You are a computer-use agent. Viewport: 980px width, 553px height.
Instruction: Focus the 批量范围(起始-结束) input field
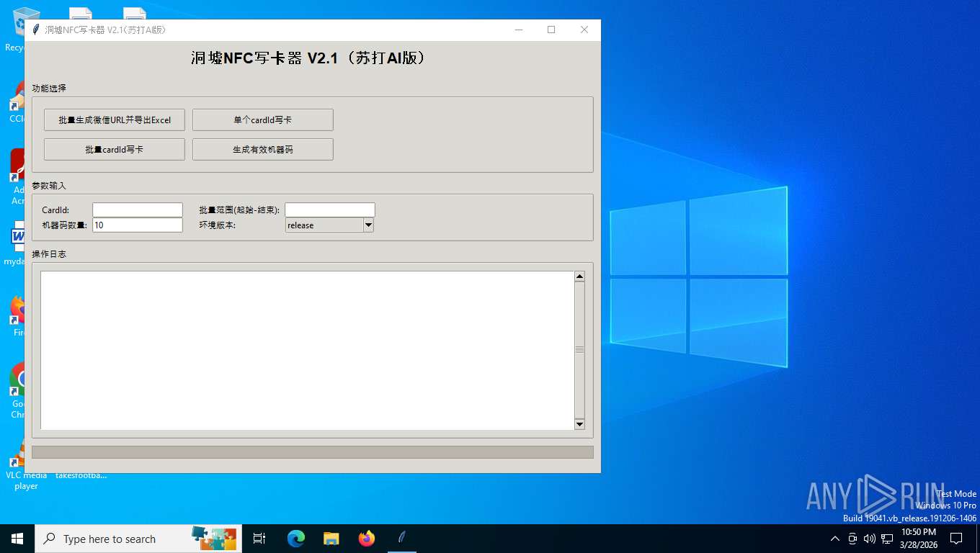pyautogui.click(x=330, y=210)
